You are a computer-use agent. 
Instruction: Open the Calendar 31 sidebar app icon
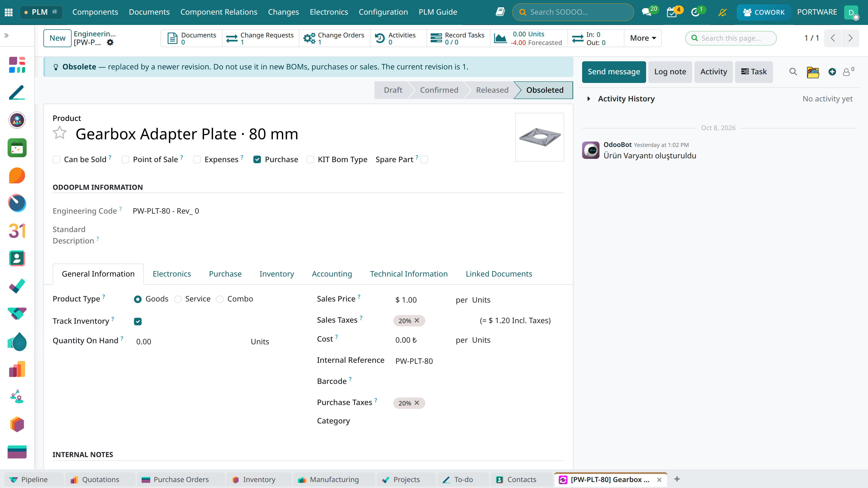tap(17, 231)
